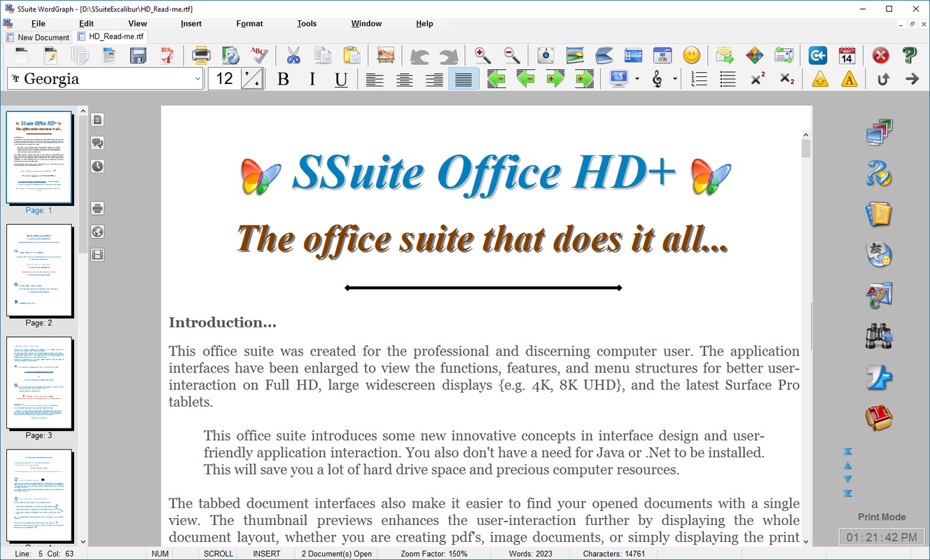Image resolution: width=930 pixels, height=560 pixels.
Task: Open the Edit menu
Action: 86,24
